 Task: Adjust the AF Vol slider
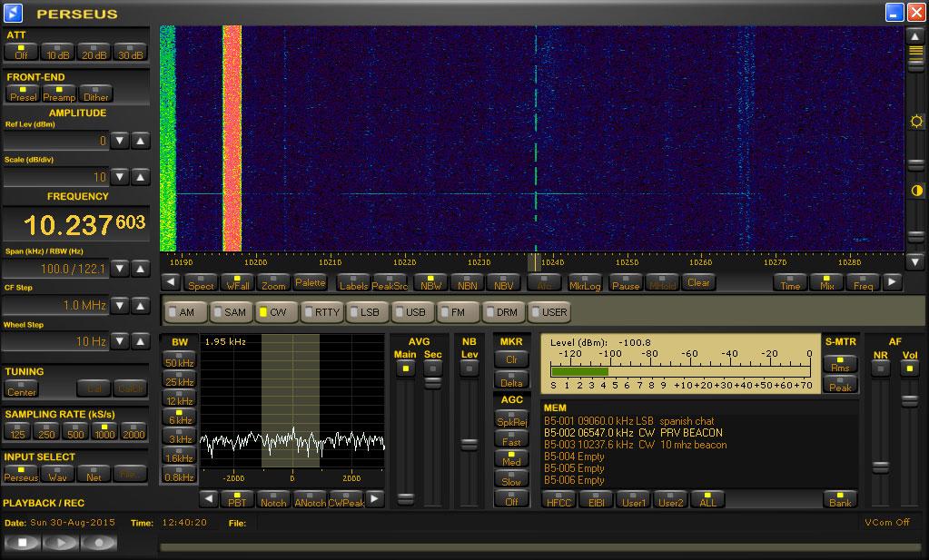click(910, 401)
